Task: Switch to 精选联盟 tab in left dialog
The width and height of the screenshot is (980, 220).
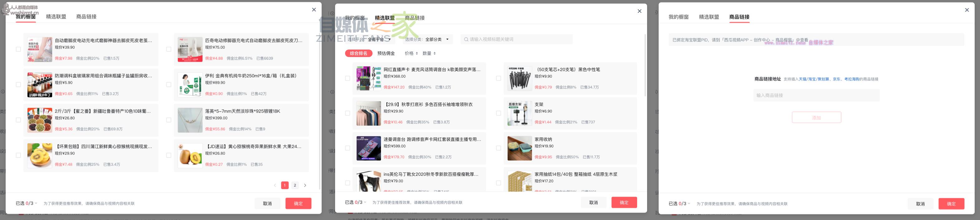Action: click(56, 17)
